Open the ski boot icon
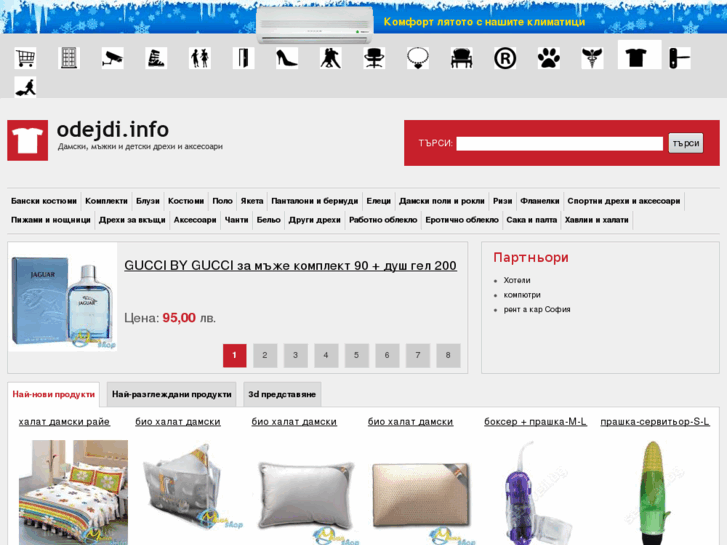The width and height of the screenshot is (727, 545). click(x=156, y=58)
